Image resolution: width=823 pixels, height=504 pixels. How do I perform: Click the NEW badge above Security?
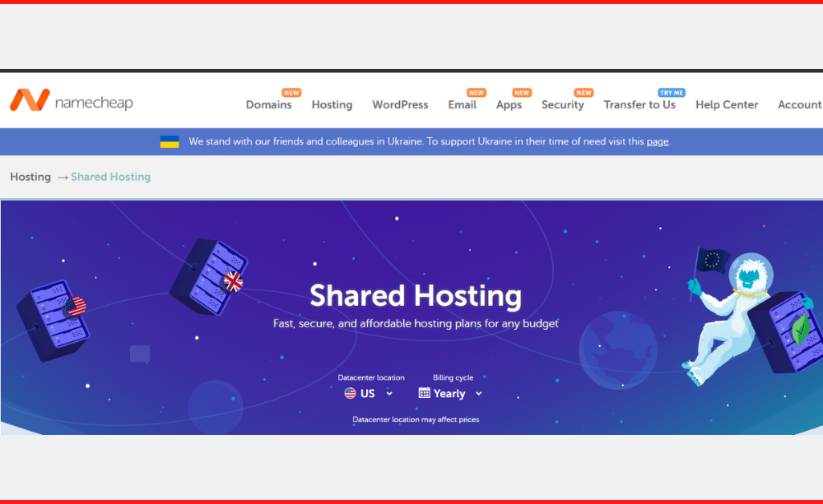pos(584,93)
